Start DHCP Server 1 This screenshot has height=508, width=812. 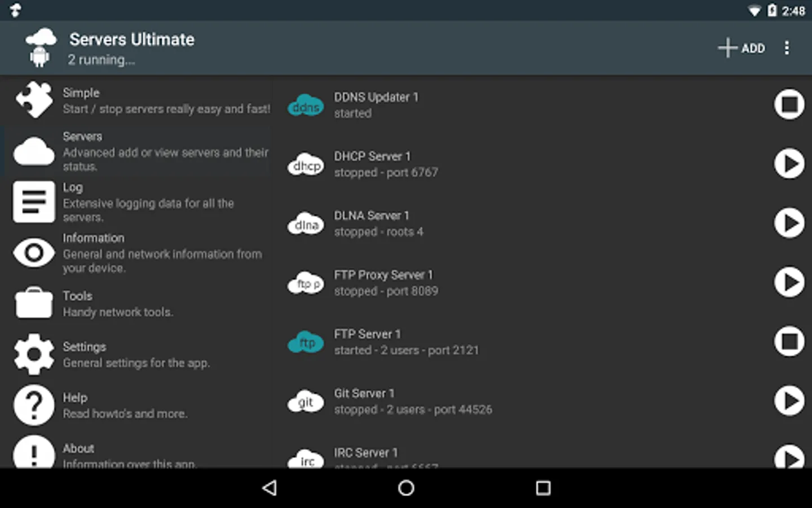click(789, 163)
